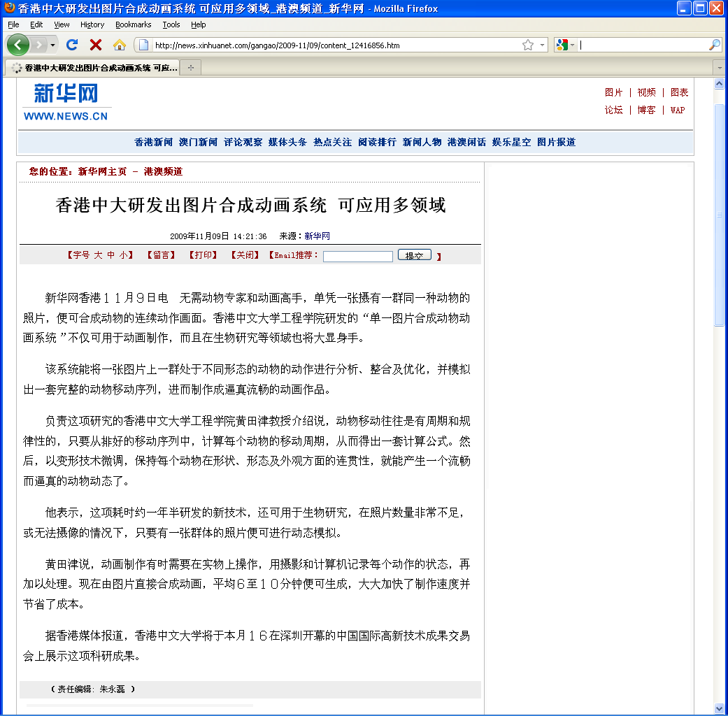Open the View menu
The height and width of the screenshot is (716, 728).
(62, 24)
